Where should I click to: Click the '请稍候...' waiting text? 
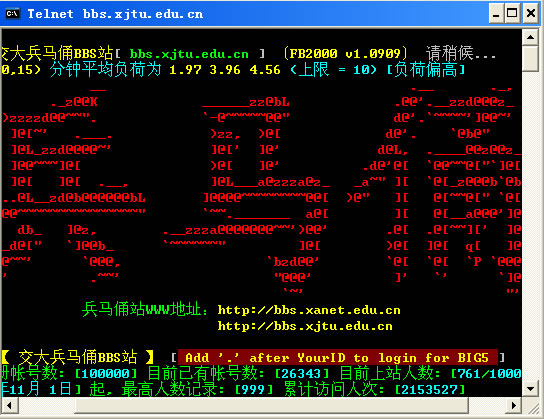pyautogui.click(x=461, y=53)
